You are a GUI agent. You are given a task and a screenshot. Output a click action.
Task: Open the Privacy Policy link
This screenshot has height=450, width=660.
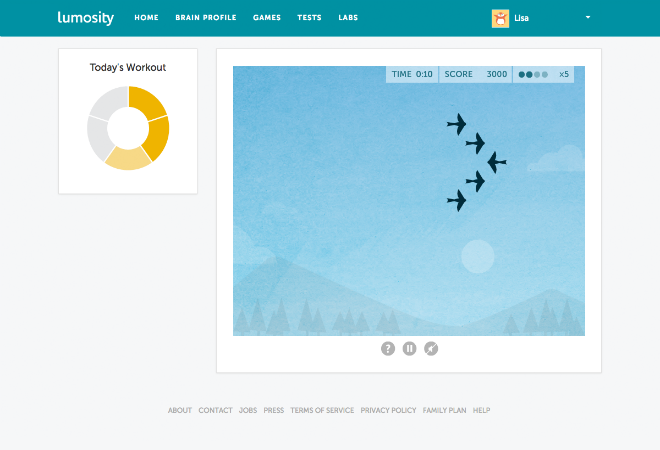(x=388, y=410)
